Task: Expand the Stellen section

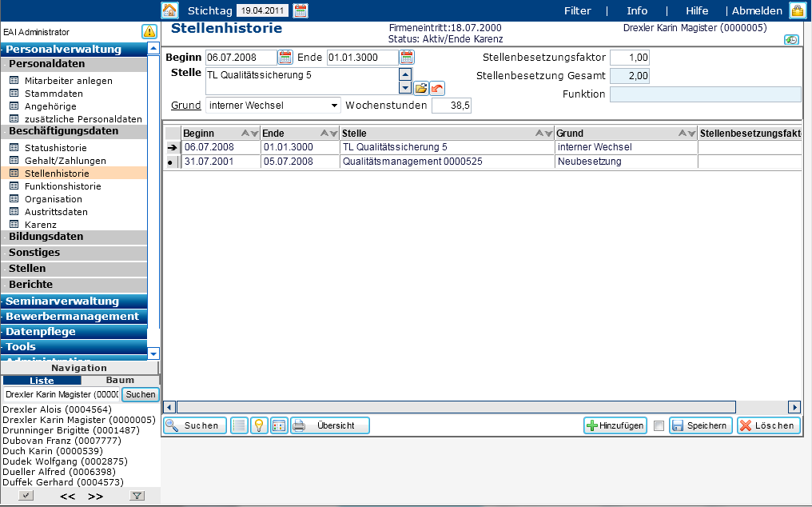Action: tap(74, 269)
